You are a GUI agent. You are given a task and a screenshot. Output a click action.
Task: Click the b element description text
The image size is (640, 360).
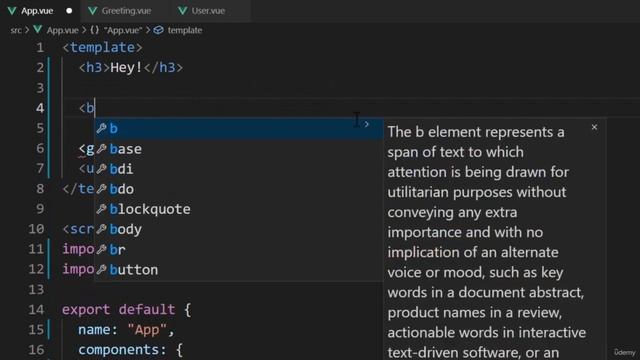(x=488, y=242)
